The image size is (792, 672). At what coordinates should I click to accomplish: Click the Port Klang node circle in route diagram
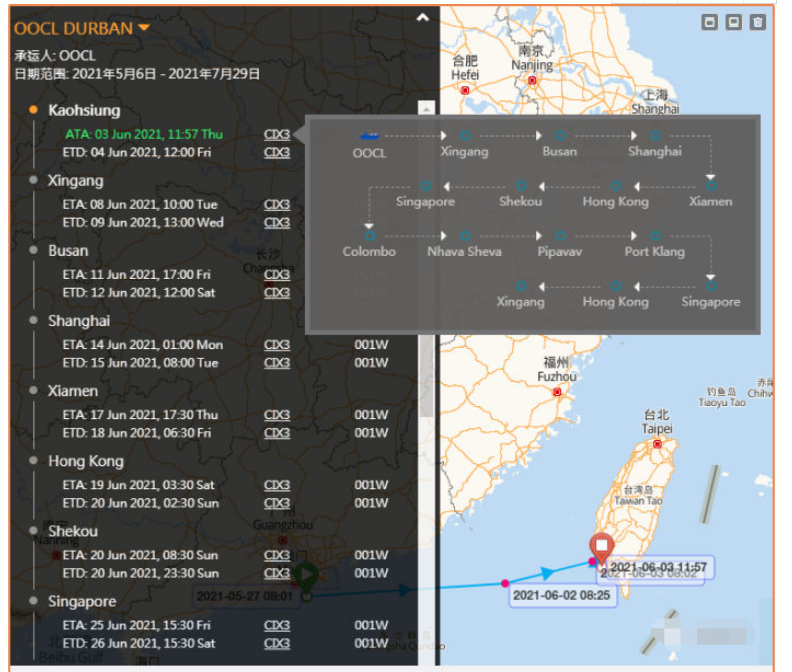tap(655, 235)
